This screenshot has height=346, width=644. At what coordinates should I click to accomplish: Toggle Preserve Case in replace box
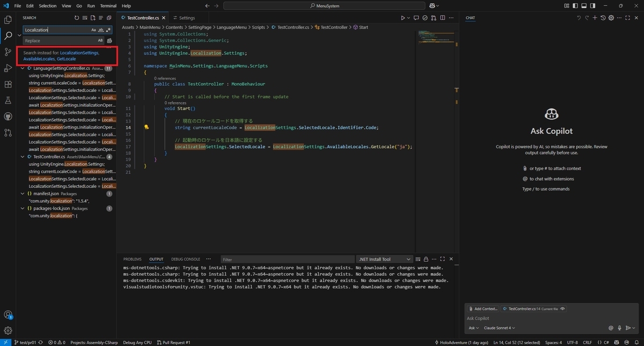(x=100, y=41)
